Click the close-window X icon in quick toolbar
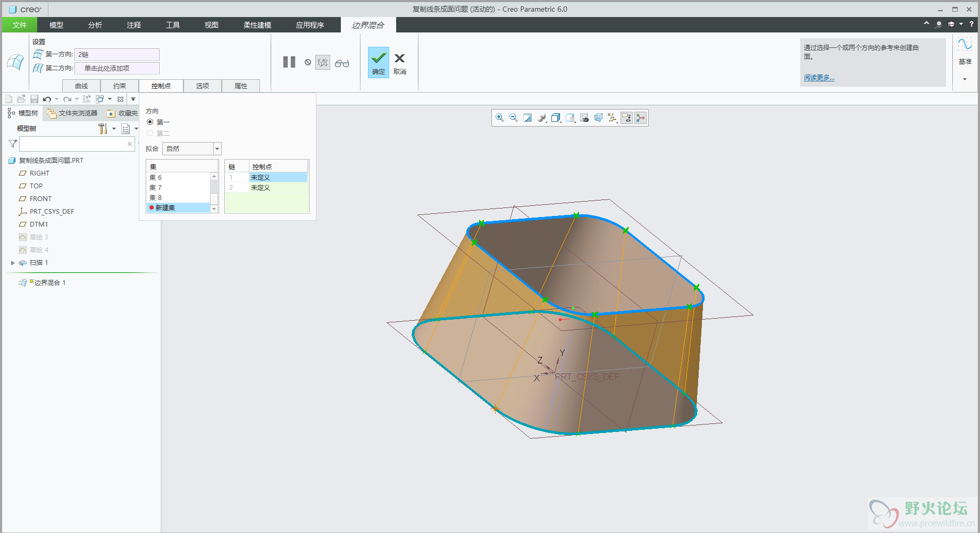This screenshot has width=980, height=533. click(121, 99)
